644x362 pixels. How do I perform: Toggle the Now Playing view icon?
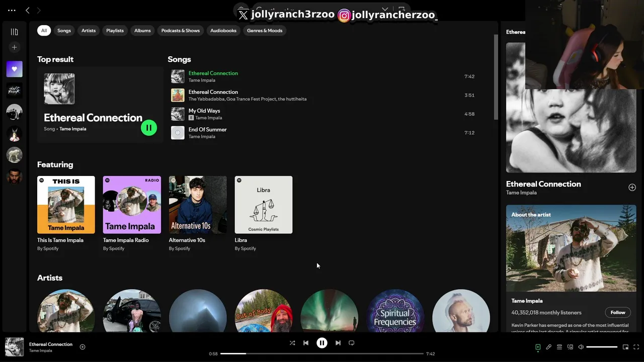pos(538,347)
